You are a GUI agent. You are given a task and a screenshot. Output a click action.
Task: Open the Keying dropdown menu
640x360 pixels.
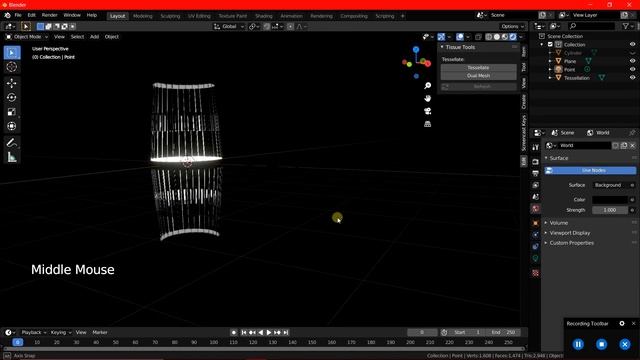(61, 333)
